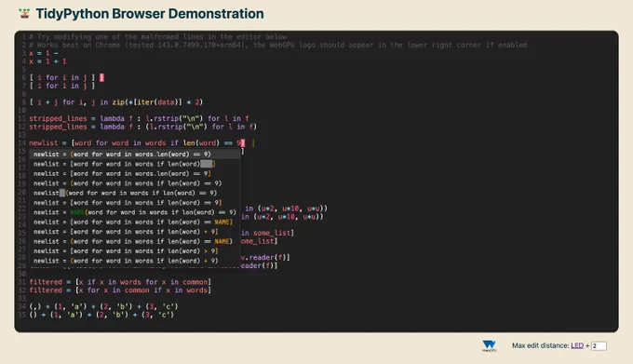The width and height of the screenshot is (633, 364).
Task: Pick suggestion ending 'len(word) + 9)'
Action: pyautogui.click(x=135, y=261)
